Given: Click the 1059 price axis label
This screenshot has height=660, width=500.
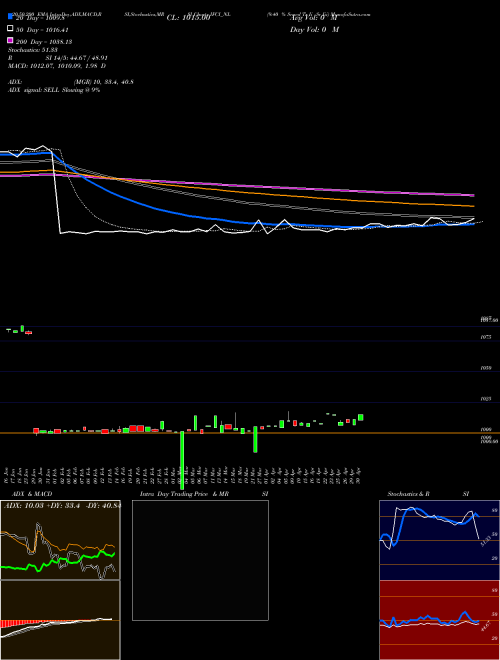Looking at the screenshot, I should (x=486, y=368).
